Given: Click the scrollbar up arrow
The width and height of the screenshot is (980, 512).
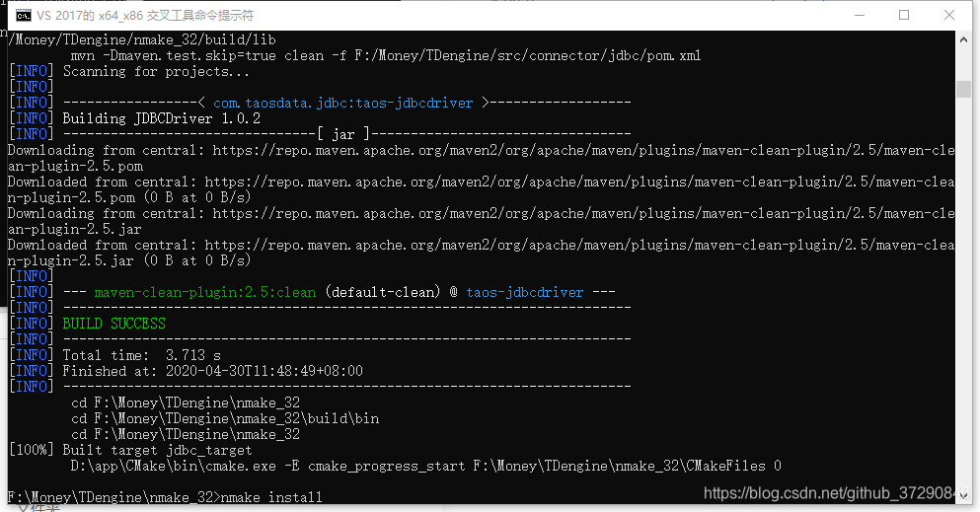Looking at the screenshot, I should coord(963,39).
